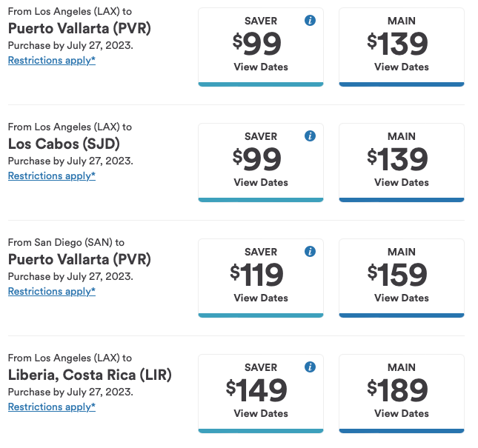Viewport: 478px width, 448px height.
Task: Click Restrictions apply under Los Cabos
Action: [52, 175]
